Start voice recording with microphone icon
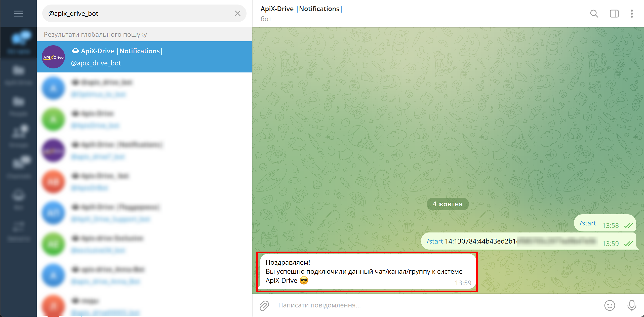Screen dimensions: 644x317 coord(632,305)
